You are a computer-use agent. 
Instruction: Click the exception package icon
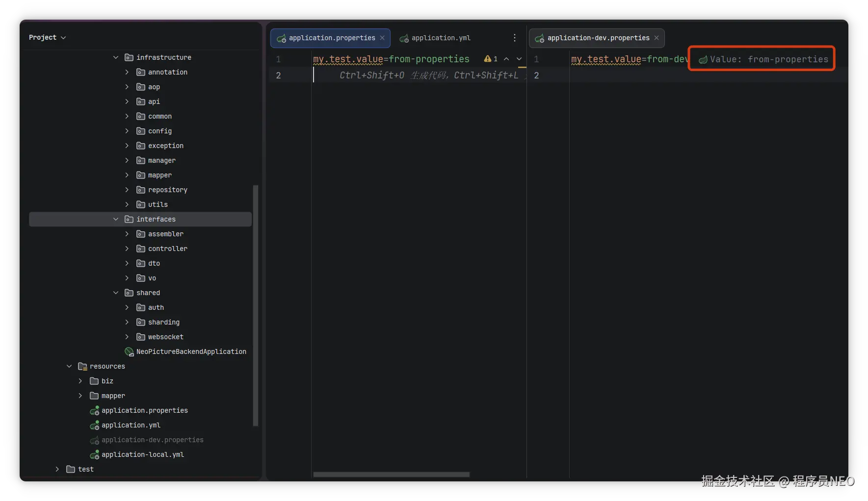(141, 146)
